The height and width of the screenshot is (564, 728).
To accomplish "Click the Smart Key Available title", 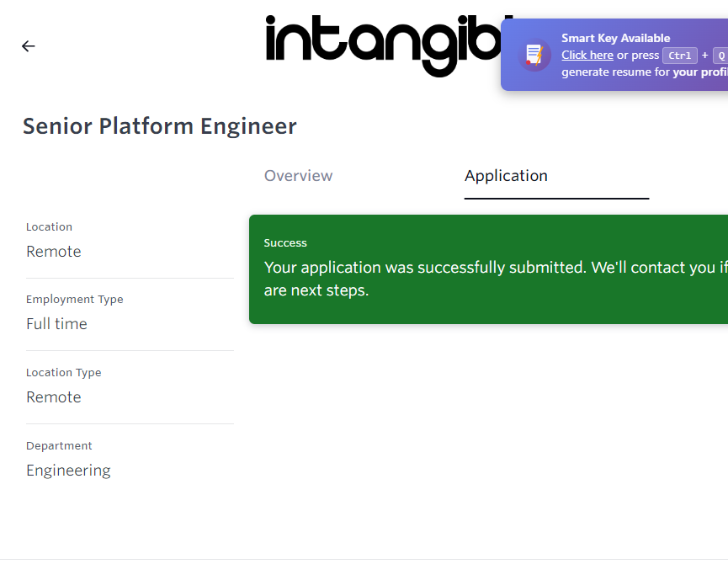I will 615,38.
